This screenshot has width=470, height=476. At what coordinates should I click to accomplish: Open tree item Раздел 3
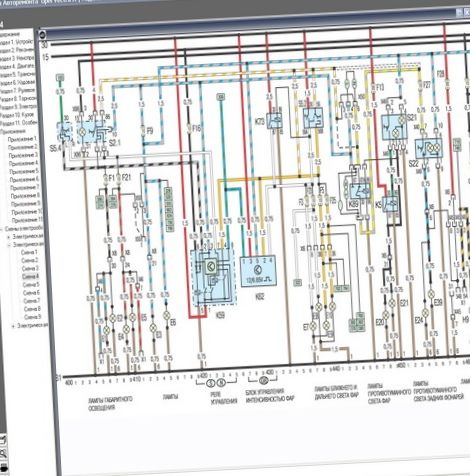[17, 58]
